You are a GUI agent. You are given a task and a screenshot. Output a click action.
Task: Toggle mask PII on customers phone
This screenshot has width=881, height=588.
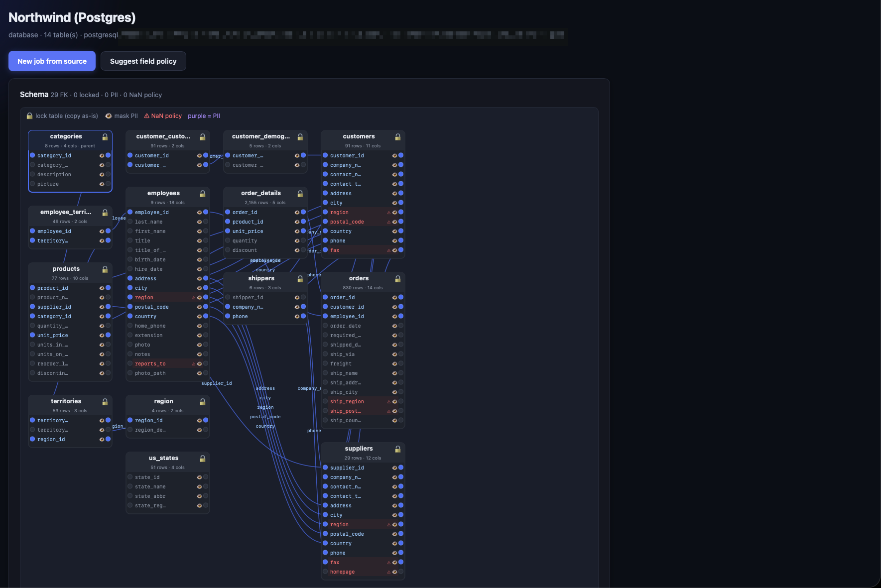394,241
